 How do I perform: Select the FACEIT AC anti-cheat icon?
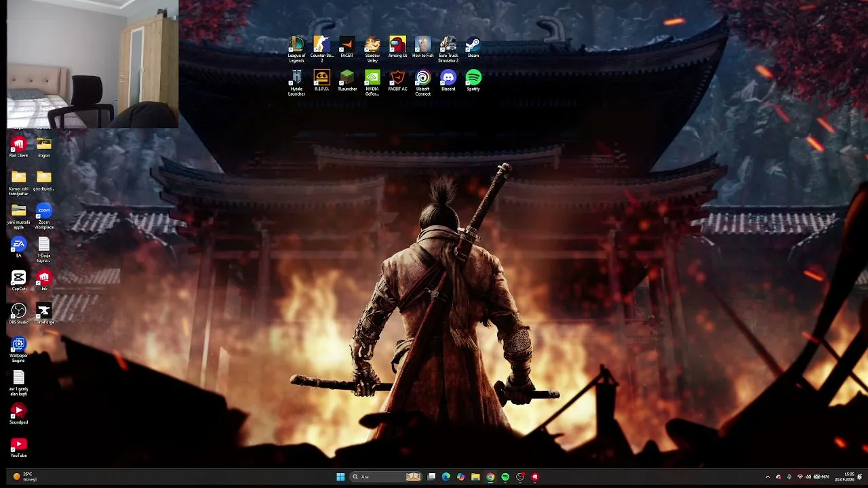pos(397,81)
